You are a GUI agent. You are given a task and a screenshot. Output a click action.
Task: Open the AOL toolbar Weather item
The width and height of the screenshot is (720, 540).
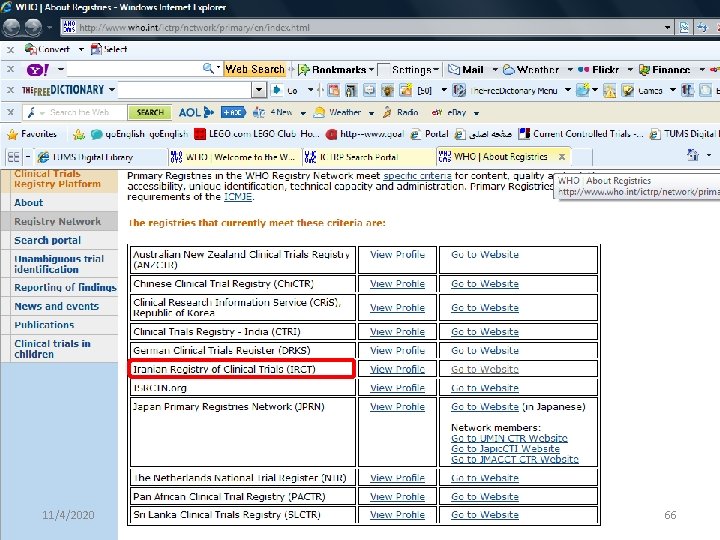point(337,112)
